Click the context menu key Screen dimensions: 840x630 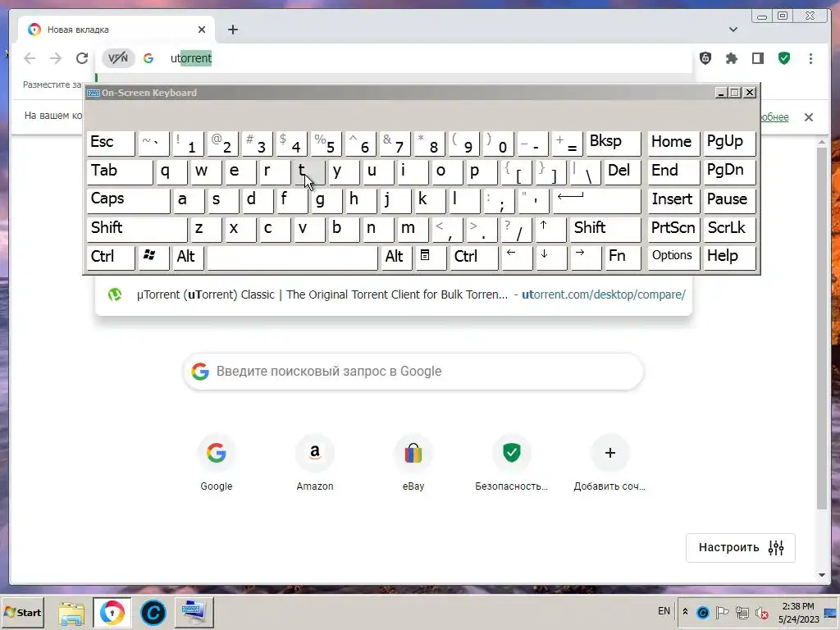431,258
